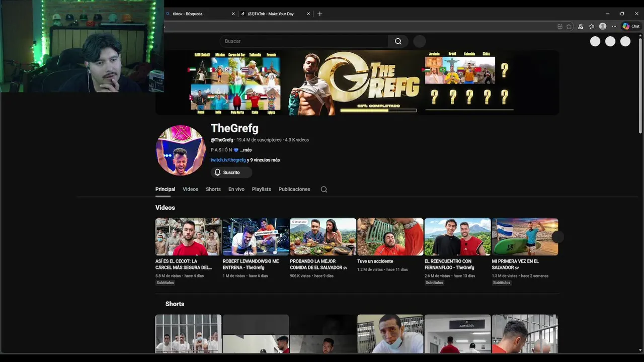Open 'EL REENCUENTRO CON FERNANFLOO' thumbnail
The height and width of the screenshot is (362, 644).
tap(458, 237)
